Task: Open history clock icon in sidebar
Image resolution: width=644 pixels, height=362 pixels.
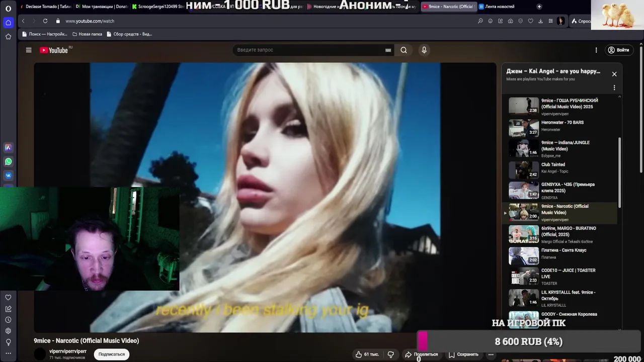Action: click(x=8, y=320)
